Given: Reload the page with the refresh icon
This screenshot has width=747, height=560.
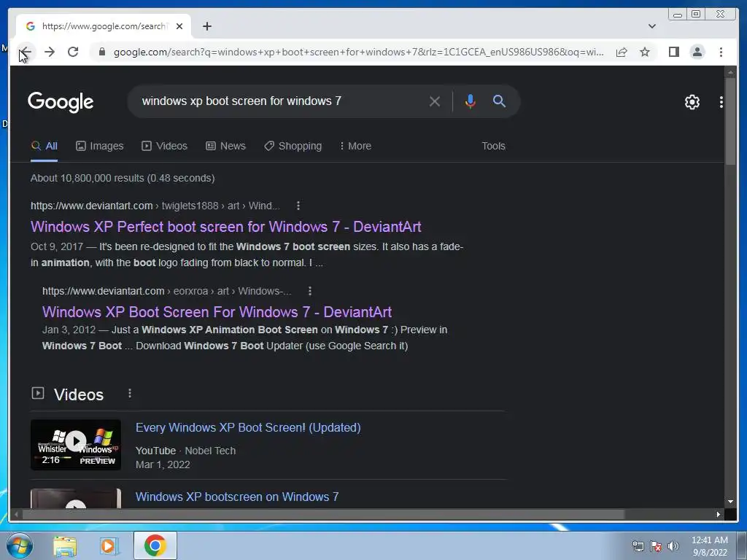Looking at the screenshot, I should click(73, 52).
